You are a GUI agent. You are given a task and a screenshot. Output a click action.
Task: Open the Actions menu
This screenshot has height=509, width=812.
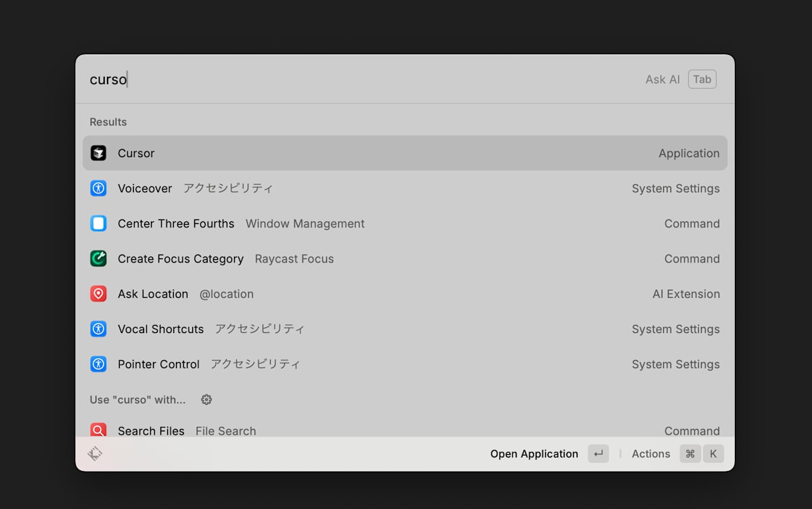(x=651, y=453)
